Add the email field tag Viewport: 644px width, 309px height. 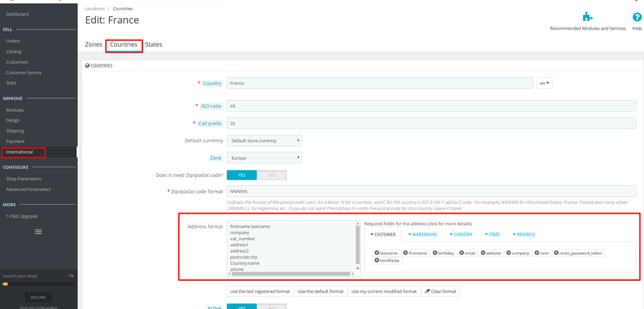(468, 253)
